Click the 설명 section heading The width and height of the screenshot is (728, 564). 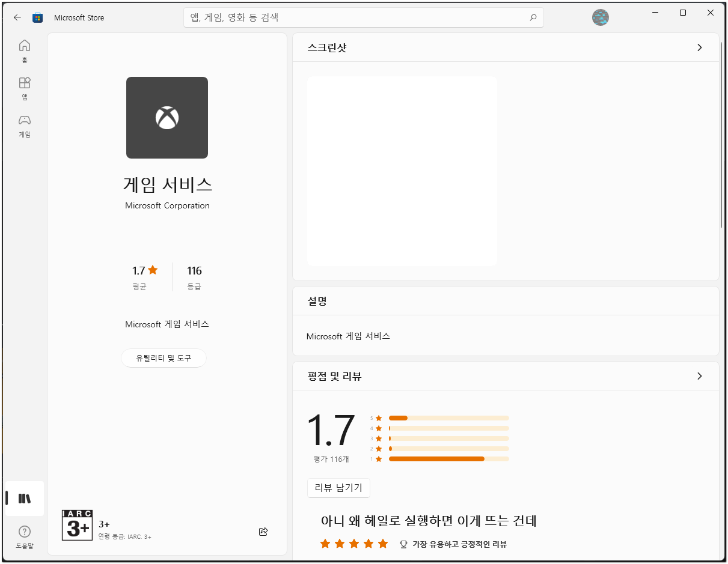(x=317, y=301)
